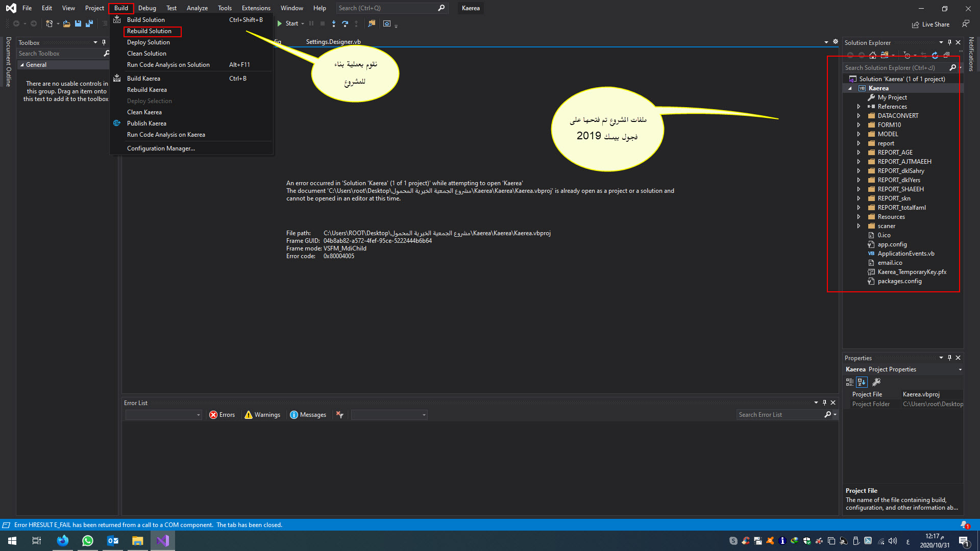
Task: Click the Pending Changes Filter clock icon
Action: [x=907, y=55]
